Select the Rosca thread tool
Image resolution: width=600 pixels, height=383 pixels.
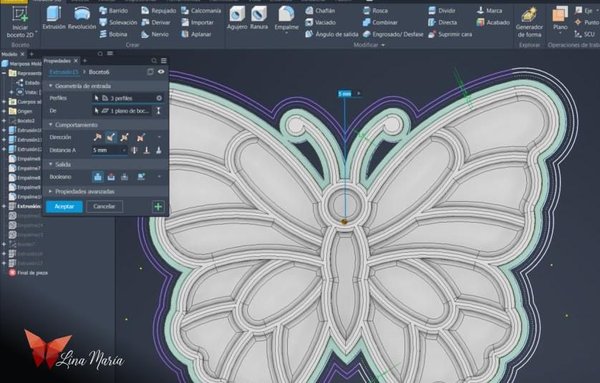point(375,11)
